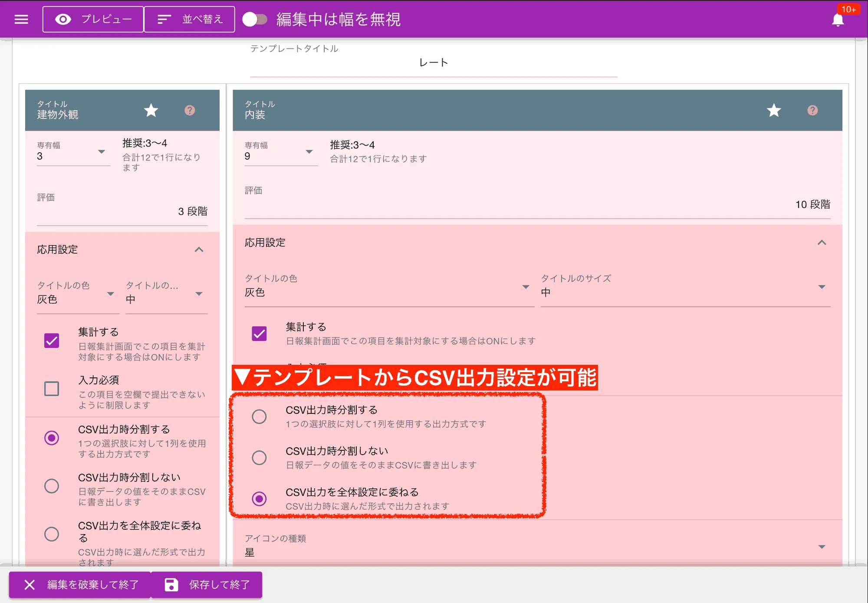
Task: Edit the template title field showing レート
Action: 433,62
